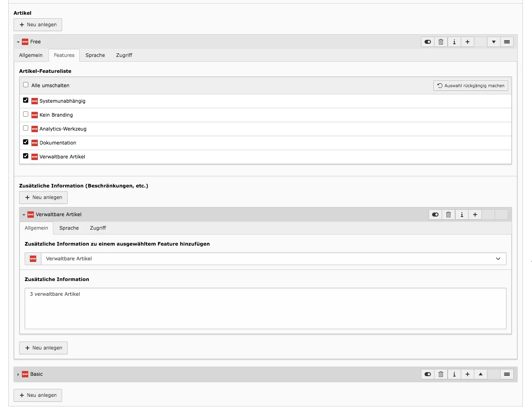
Task: Collapse the Free record header
Action: 18,42
